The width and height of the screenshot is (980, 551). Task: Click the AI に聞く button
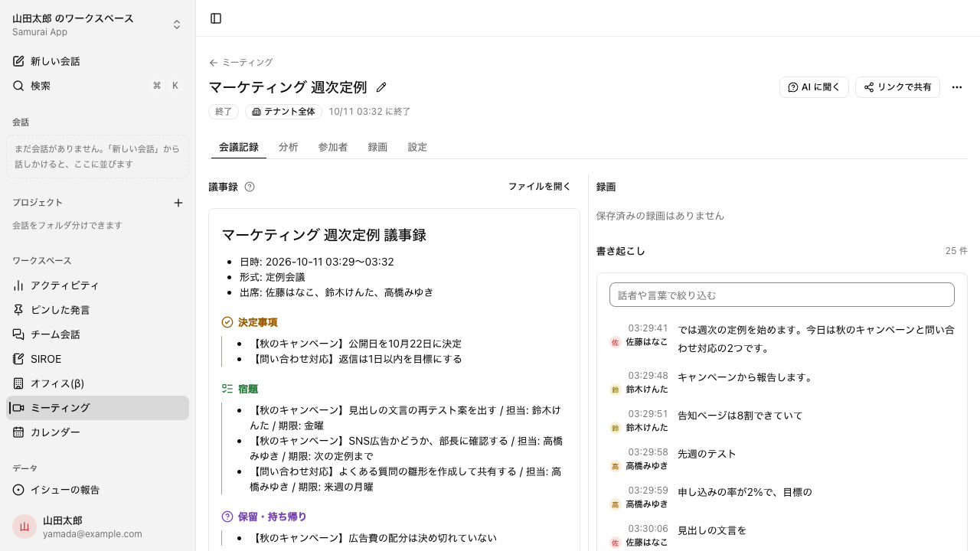click(814, 87)
